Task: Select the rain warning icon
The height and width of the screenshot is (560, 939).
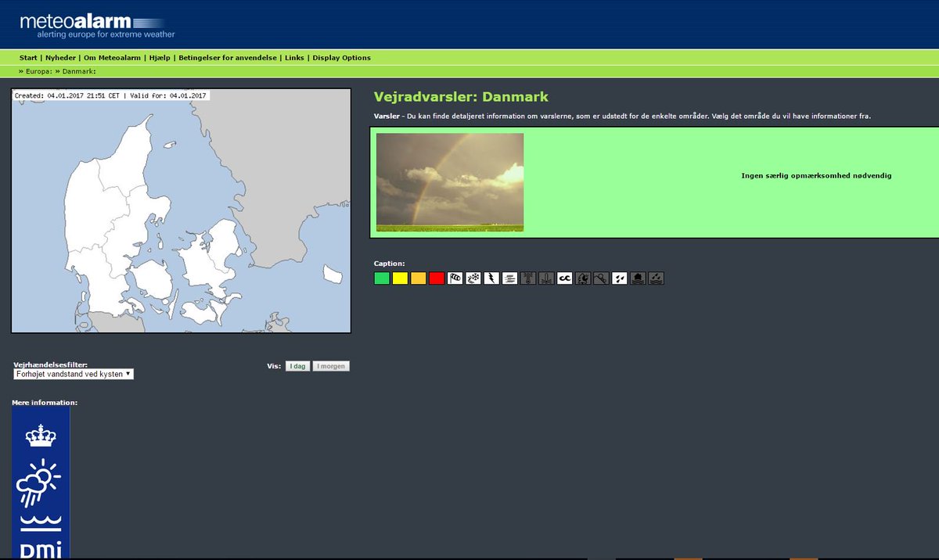Action: [x=619, y=278]
